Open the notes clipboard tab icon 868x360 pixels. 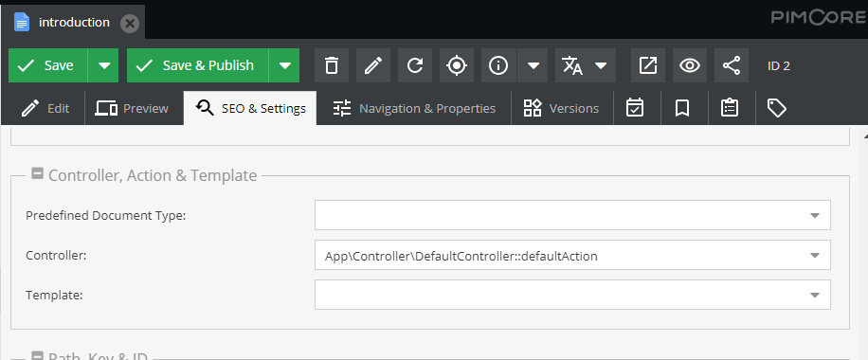tap(730, 108)
